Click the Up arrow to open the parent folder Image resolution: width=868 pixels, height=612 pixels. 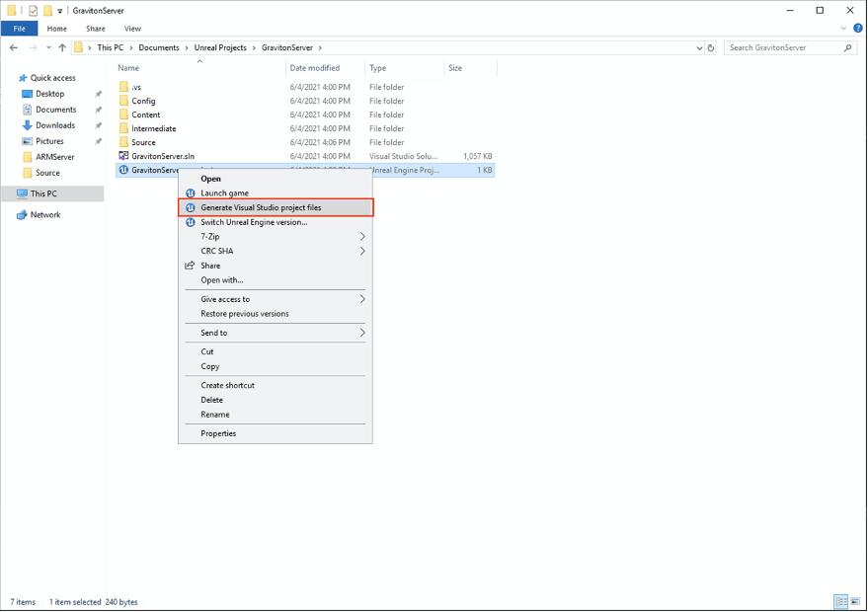pyautogui.click(x=61, y=46)
